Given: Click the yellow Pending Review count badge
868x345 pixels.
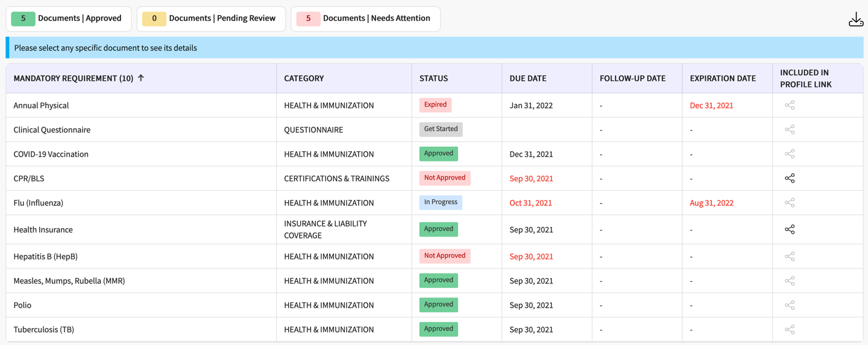Looking at the screenshot, I should coord(154,19).
